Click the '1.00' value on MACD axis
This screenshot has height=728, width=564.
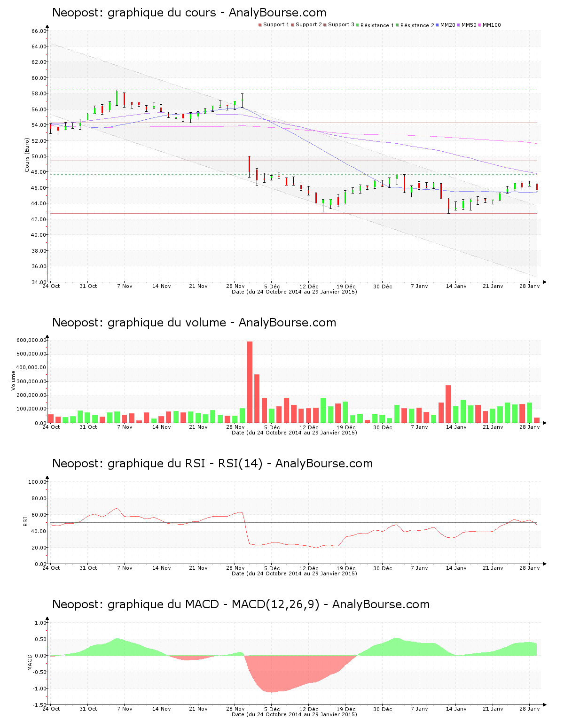(x=40, y=623)
